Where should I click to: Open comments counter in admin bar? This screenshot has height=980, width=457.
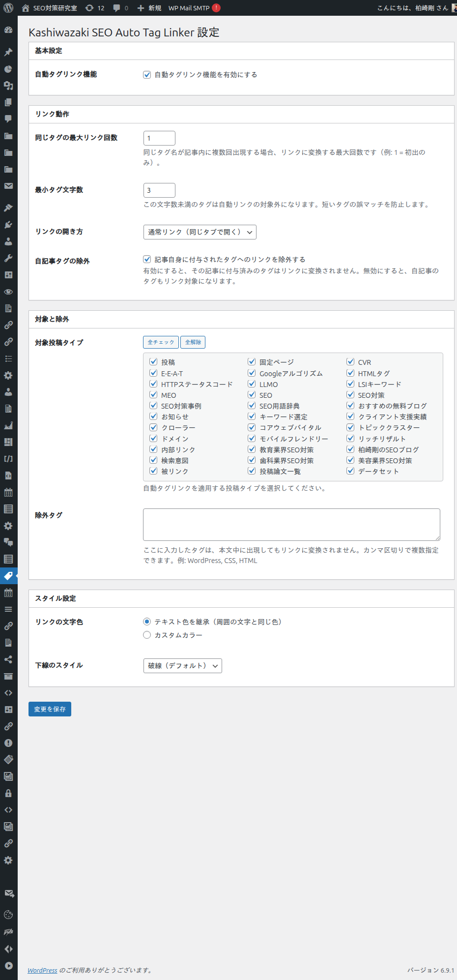coord(120,8)
